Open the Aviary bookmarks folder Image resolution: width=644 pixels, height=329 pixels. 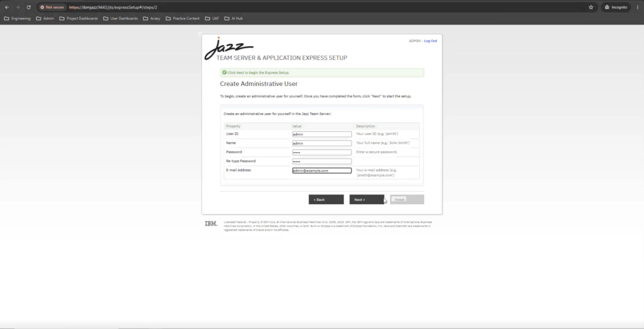[x=152, y=18]
